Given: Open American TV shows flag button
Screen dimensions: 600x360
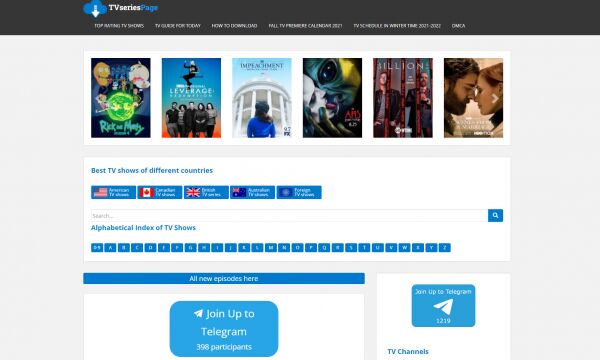Looking at the screenshot, I should click(113, 192).
